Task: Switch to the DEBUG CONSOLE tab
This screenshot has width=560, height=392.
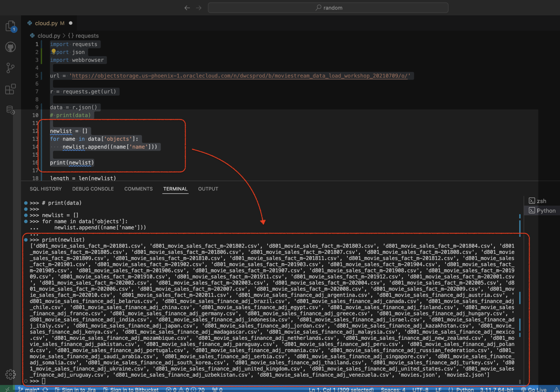Action: tap(93, 189)
